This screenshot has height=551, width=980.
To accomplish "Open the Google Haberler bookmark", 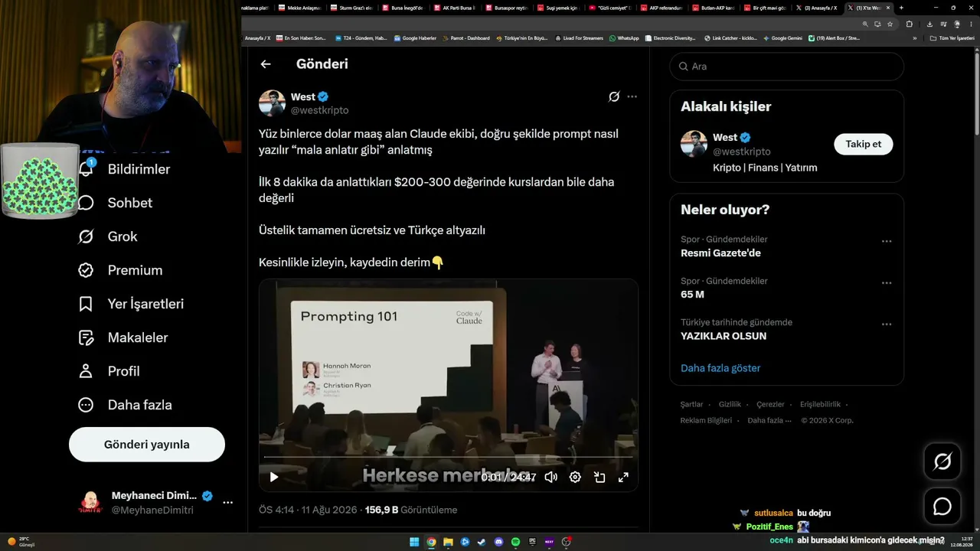I will (415, 38).
